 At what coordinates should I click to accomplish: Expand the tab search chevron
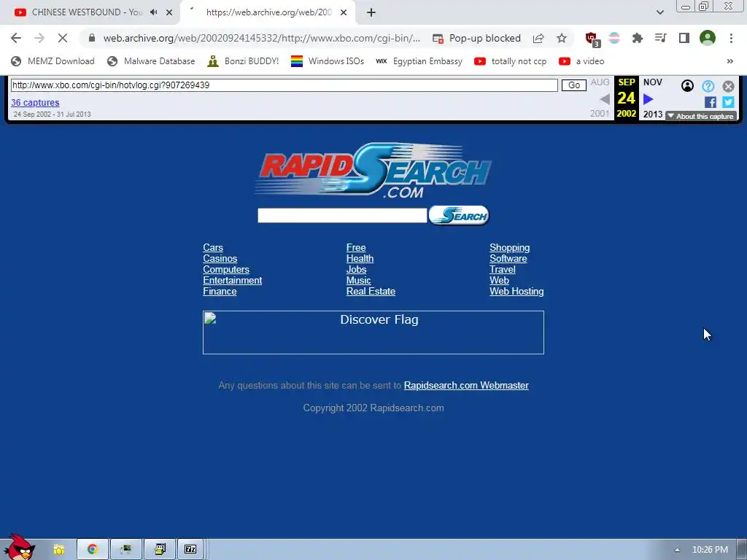tap(659, 12)
